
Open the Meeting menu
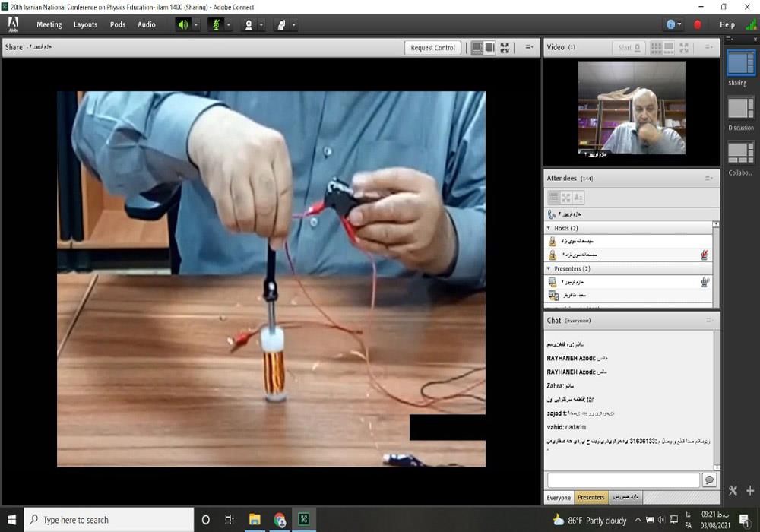[x=49, y=24]
